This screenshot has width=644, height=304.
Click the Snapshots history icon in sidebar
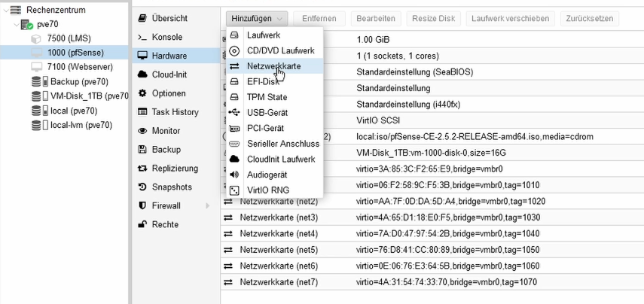[x=142, y=187]
